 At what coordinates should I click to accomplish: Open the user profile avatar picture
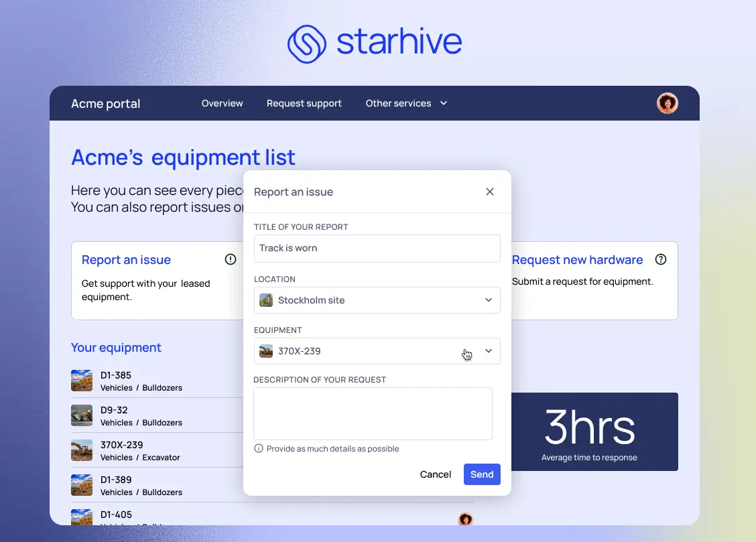pos(667,103)
